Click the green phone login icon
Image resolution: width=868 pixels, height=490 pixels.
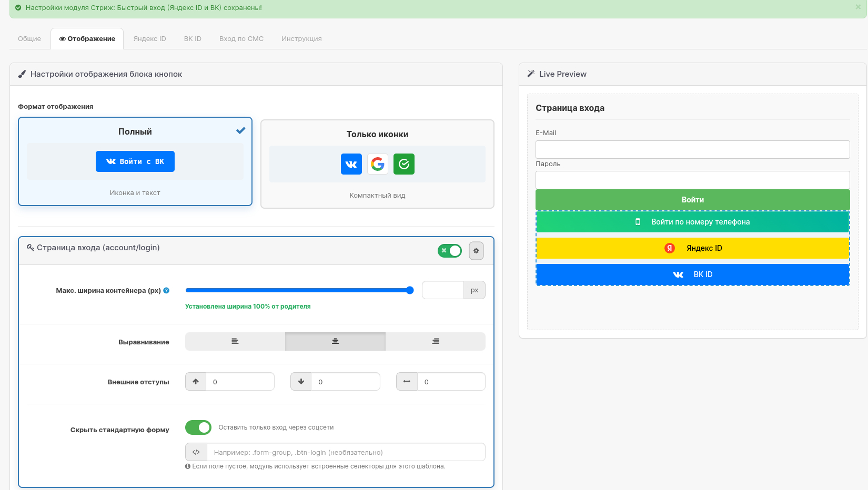[x=403, y=164]
